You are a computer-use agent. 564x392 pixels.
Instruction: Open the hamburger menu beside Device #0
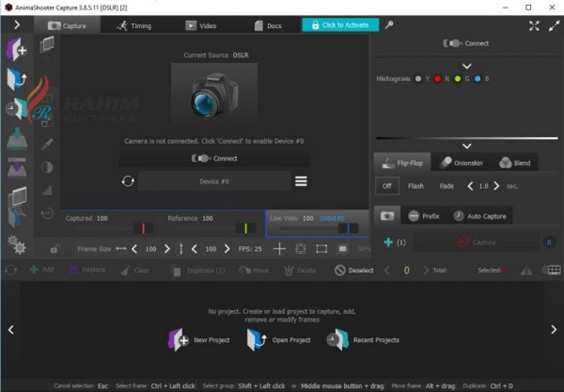coord(301,181)
